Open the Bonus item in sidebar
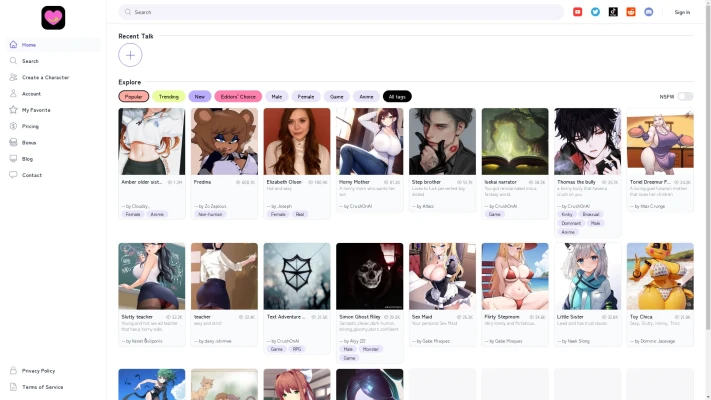 (x=54, y=143)
